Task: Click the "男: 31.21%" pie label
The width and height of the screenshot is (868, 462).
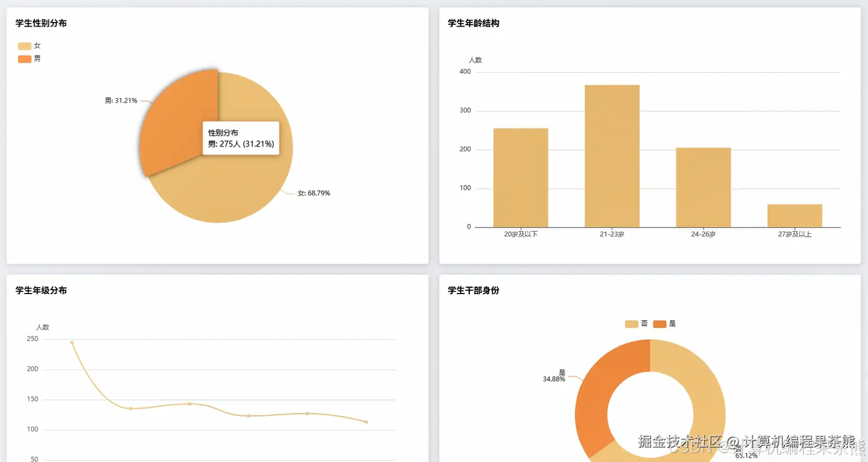Action: [x=121, y=100]
